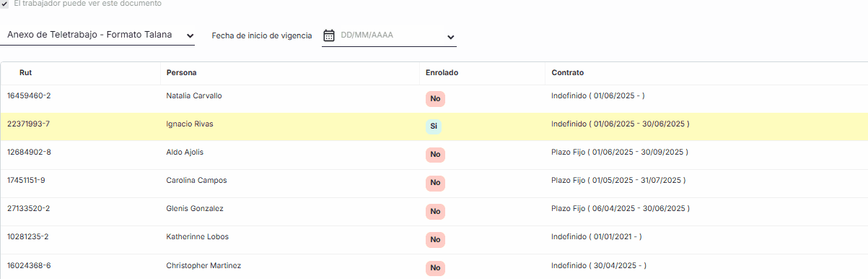Click Glenis Gonzalez's 'No' enrolled badge
The width and height of the screenshot is (868, 279).
[x=435, y=211]
